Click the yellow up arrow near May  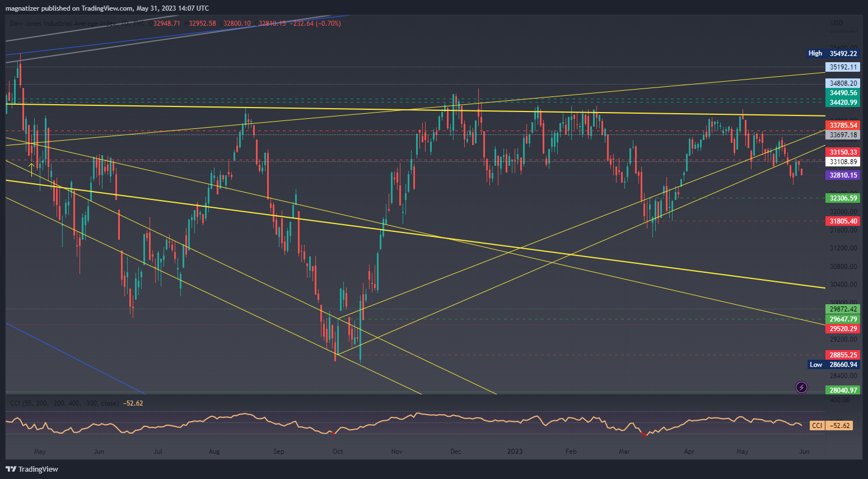[x=31, y=166]
